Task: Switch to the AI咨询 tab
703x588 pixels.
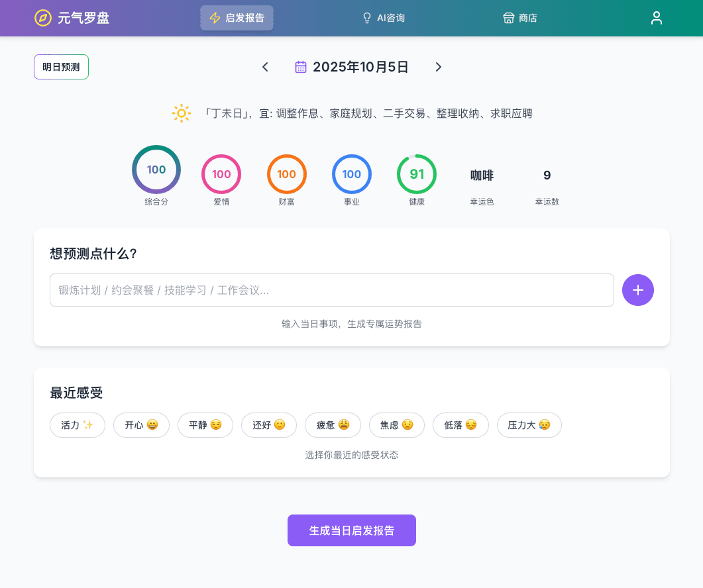Action: (383, 18)
